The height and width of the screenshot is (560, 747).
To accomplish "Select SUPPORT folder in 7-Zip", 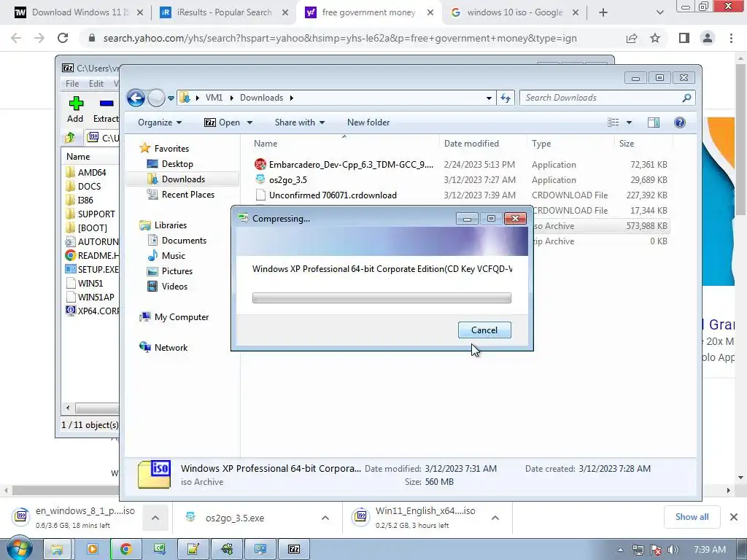I will click(x=90, y=214).
